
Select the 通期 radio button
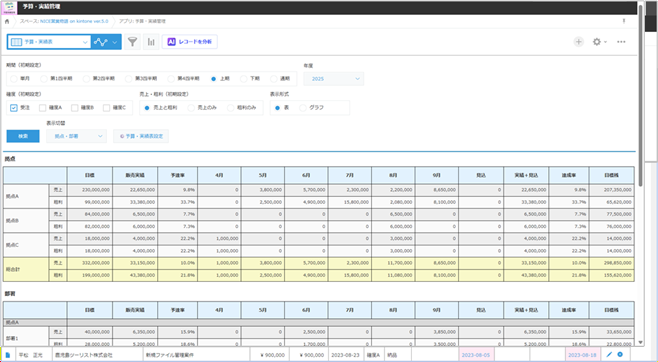point(274,78)
